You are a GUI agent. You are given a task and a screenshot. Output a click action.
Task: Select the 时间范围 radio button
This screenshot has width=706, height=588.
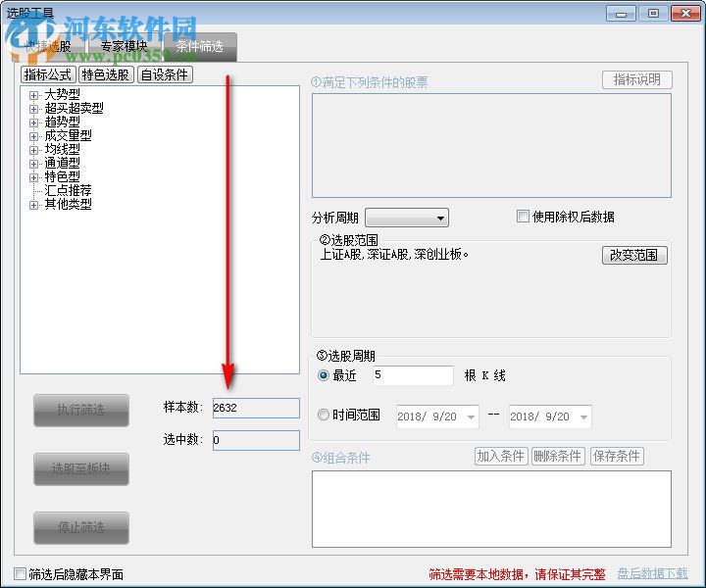pos(324,415)
